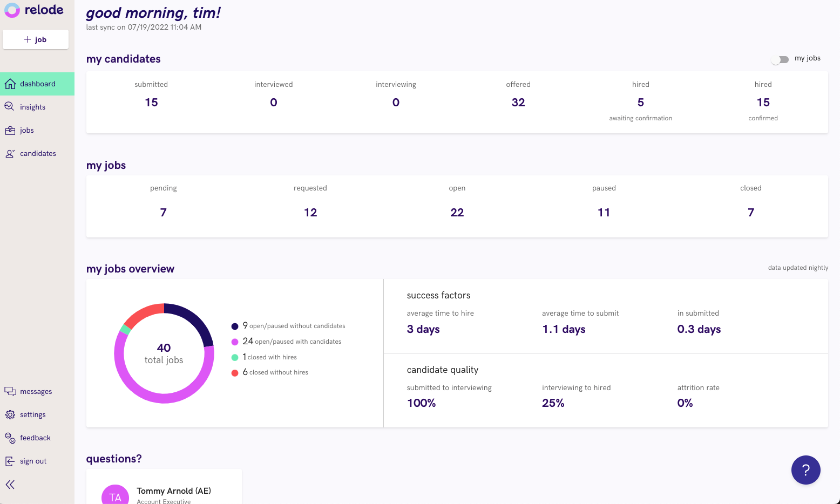Click the messages chat icon
840x504 pixels.
(x=10, y=391)
